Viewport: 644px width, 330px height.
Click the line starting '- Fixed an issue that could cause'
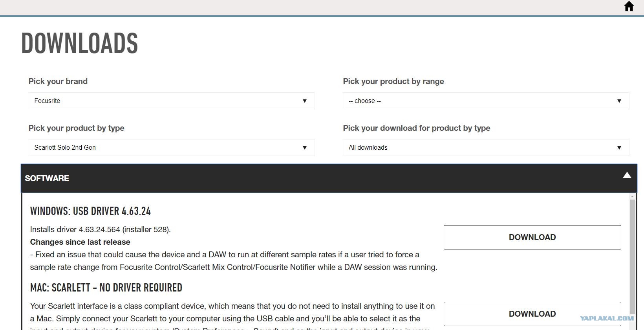coord(225,255)
